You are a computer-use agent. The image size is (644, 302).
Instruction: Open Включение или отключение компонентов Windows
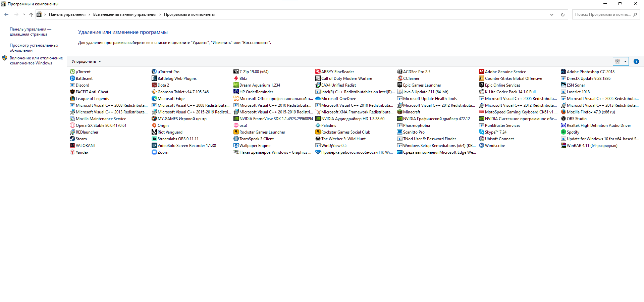pos(36,60)
